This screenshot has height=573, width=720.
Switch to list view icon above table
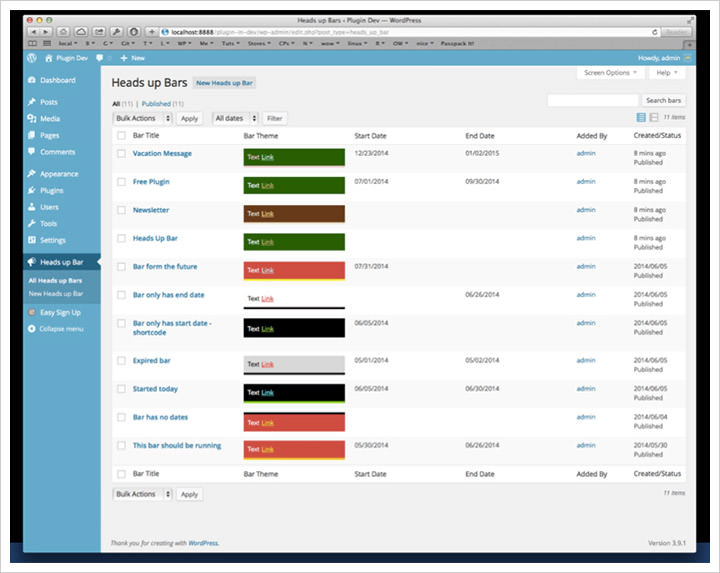tap(641, 118)
